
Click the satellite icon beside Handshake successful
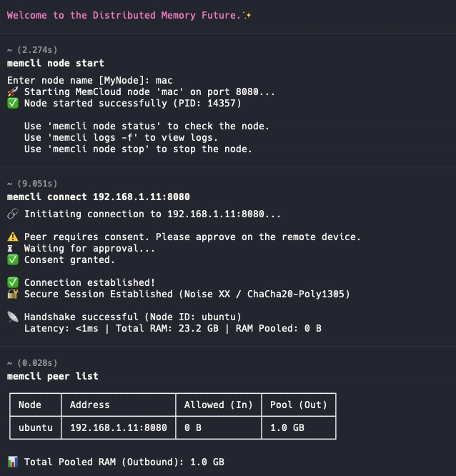(12, 317)
